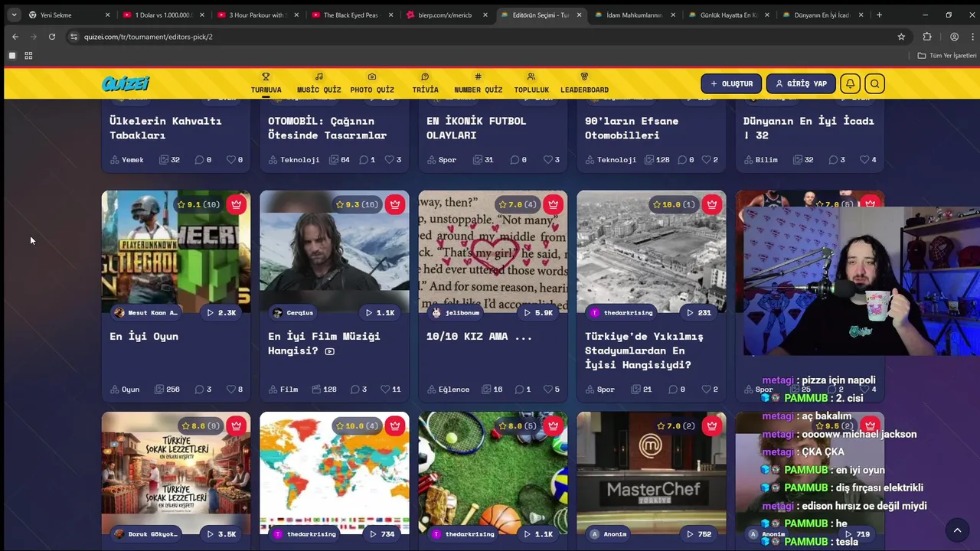Open the browser extensions icon
Screen dimensions: 980x551
coord(927,37)
